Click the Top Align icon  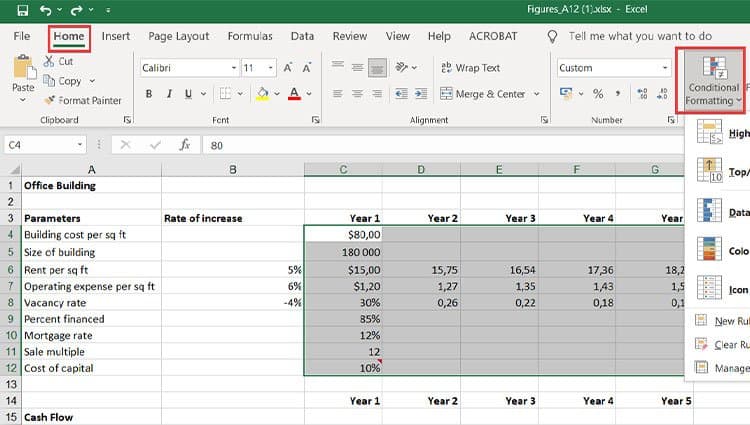pyautogui.click(x=338, y=67)
